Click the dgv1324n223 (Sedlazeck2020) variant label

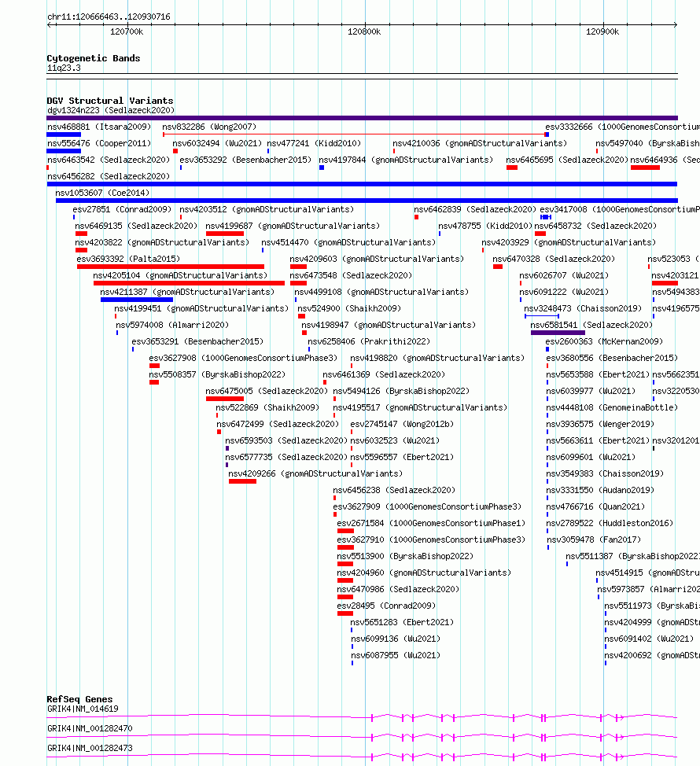pos(111,110)
